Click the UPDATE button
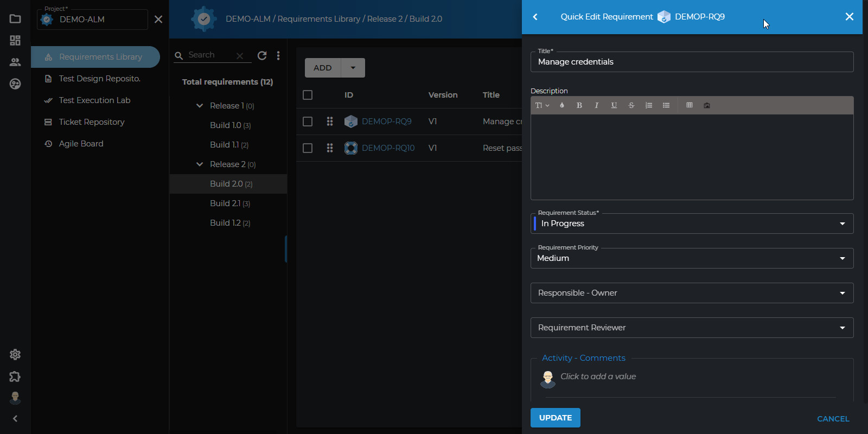 click(556, 418)
